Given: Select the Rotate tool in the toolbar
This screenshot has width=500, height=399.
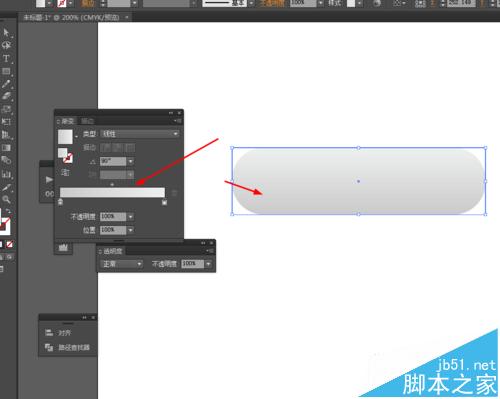Looking at the screenshot, I should click(6, 109).
